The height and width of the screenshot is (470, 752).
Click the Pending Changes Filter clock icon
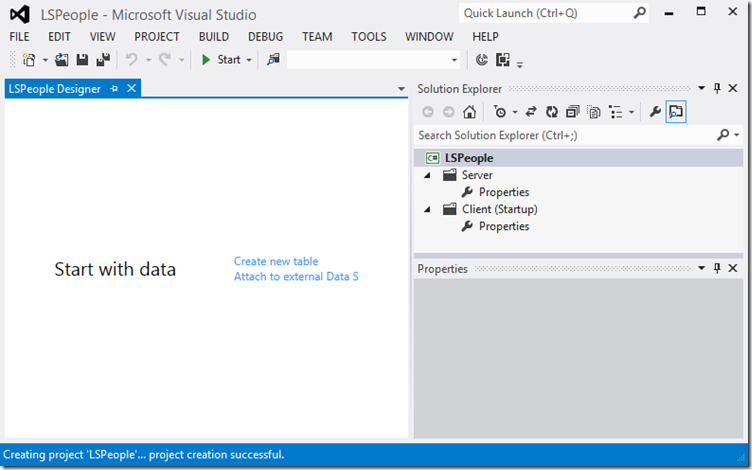pyautogui.click(x=500, y=112)
